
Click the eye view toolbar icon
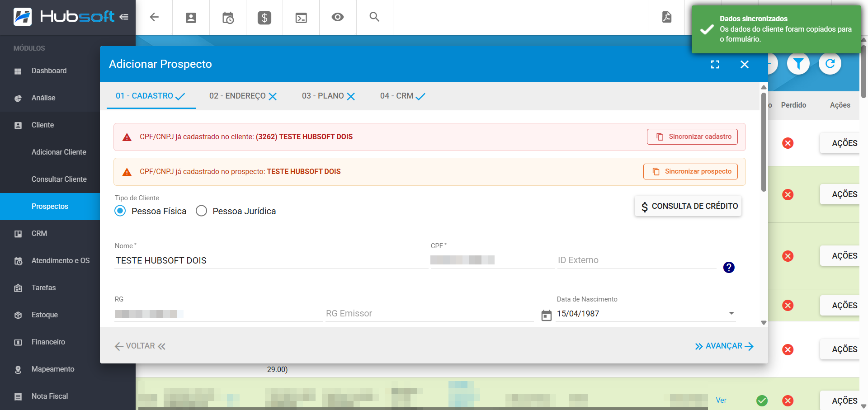pyautogui.click(x=338, y=17)
